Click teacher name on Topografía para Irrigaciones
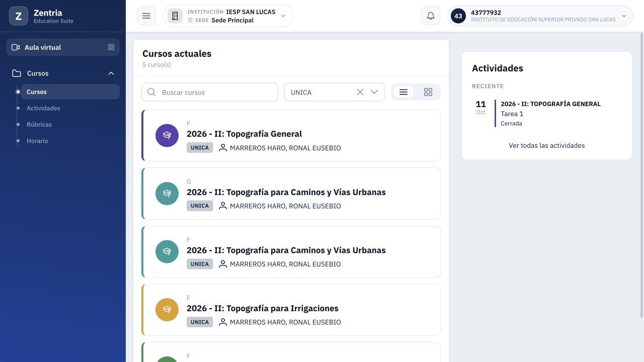This screenshot has width=644, height=362. [285, 322]
